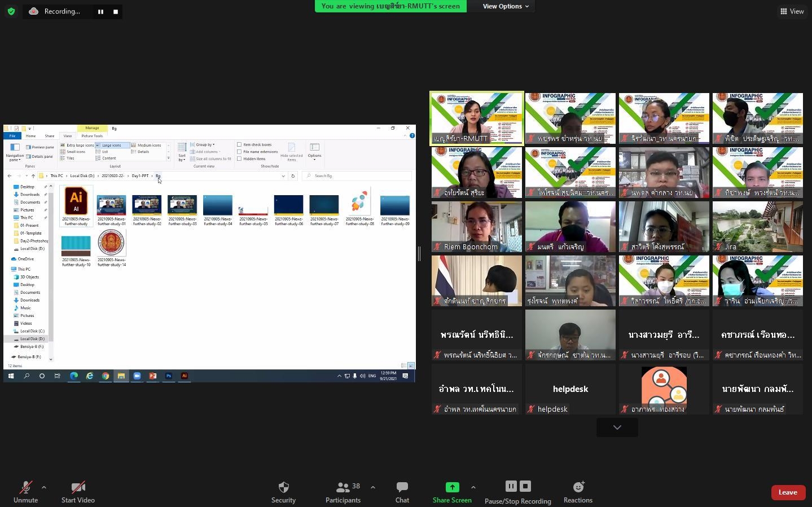The image size is (812, 507).
Task: Open the View Options dropdown
Action: [506, 6]
